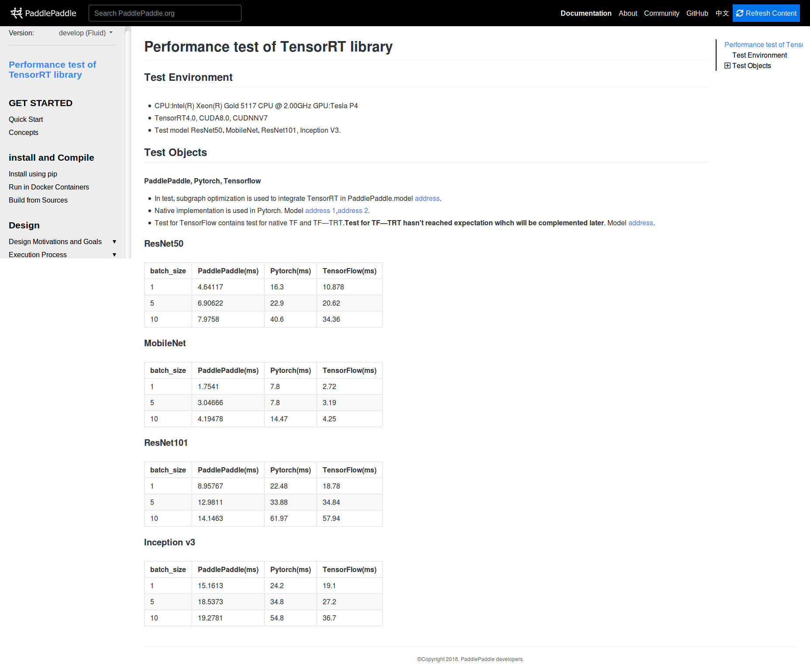Click the Design sidebar heading
The width and height of the screenshot is (810, 672).
point(24,225)
